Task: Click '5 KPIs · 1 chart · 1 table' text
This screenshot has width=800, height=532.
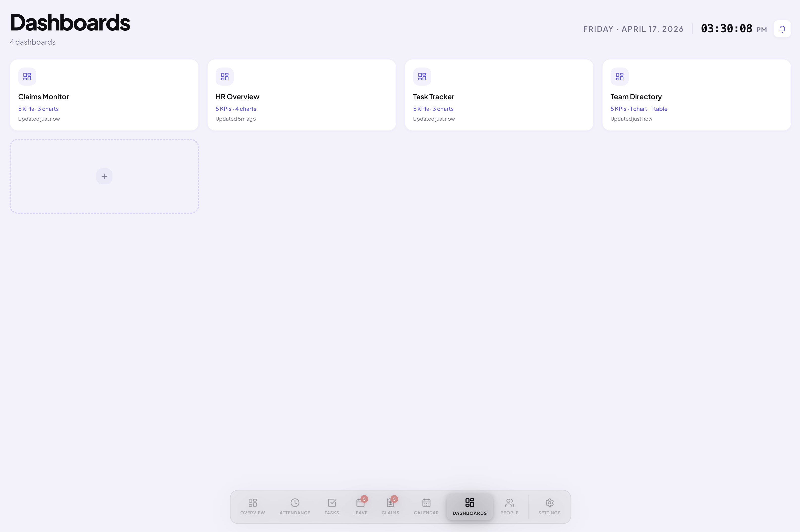Action: [639, 109]
